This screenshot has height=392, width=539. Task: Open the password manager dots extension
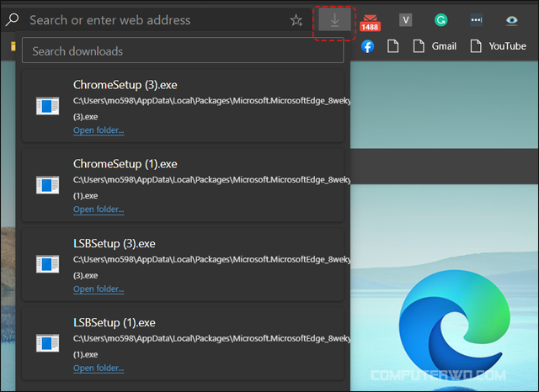tap(476, 20)
